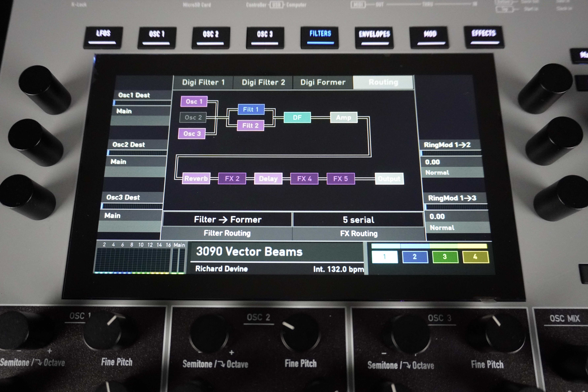Screen dimensions: 588x392
Task: Open patch name '3090 Vector Beams'
Action: pyautogui.click(x=249, y=252)
